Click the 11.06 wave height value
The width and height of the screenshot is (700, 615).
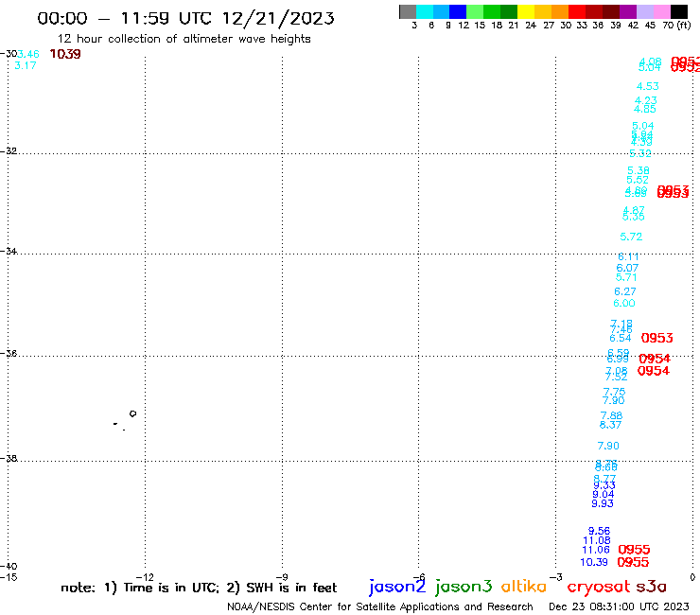point(596,550)
